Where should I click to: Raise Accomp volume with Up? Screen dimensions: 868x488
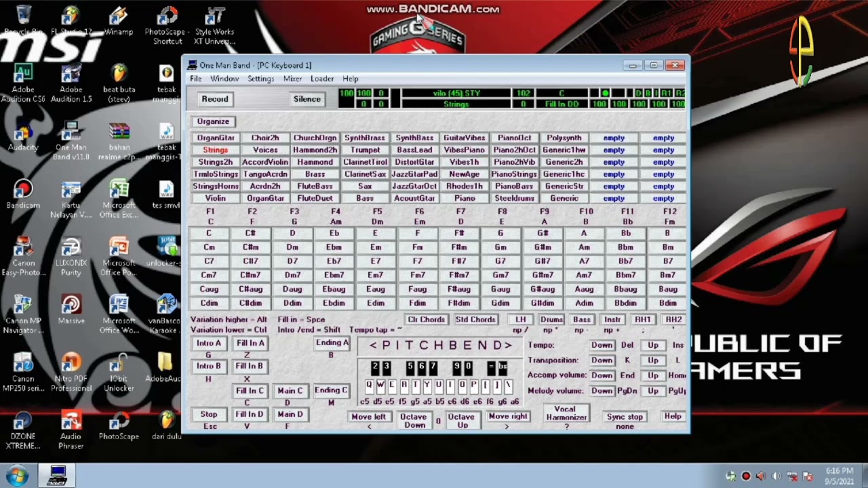click(x=652, y=375)
